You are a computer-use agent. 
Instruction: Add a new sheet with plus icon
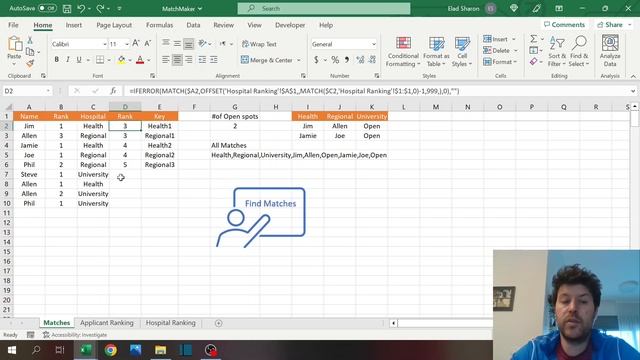[x=218, y=323]
